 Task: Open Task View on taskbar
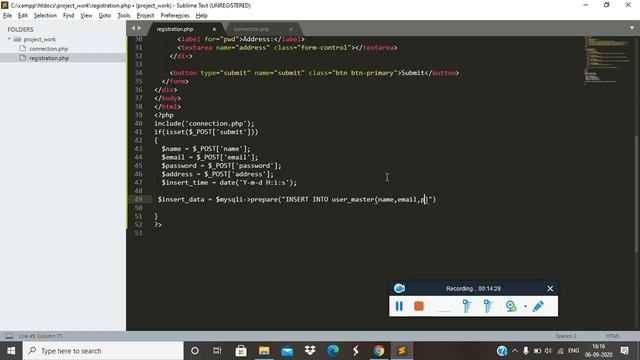[217, 351]
